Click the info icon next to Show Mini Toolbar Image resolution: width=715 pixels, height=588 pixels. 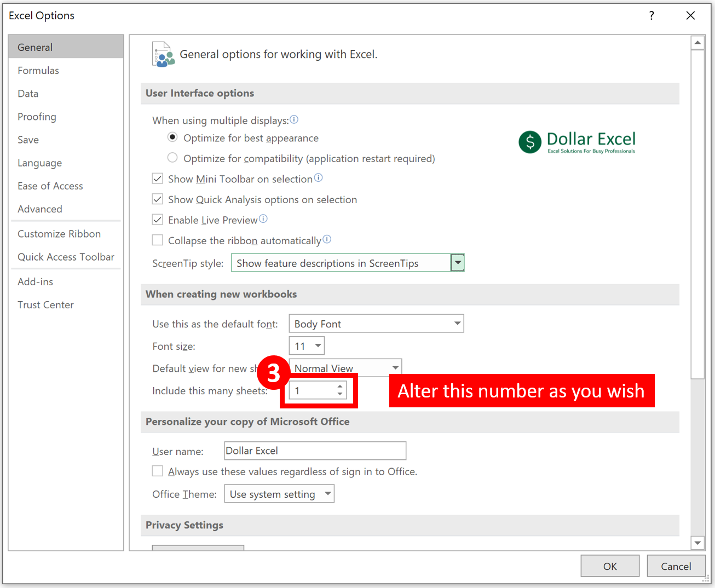(319, 178)
